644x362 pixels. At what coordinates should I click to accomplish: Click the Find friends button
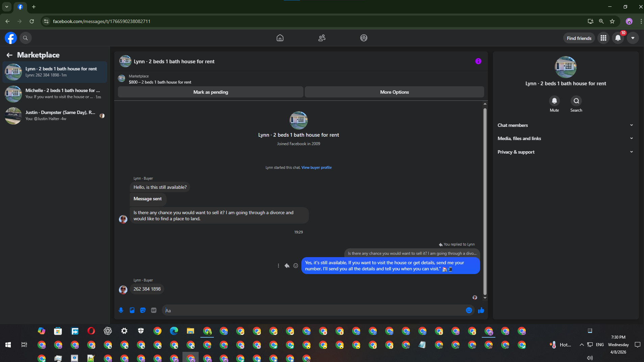pos(579,38)
